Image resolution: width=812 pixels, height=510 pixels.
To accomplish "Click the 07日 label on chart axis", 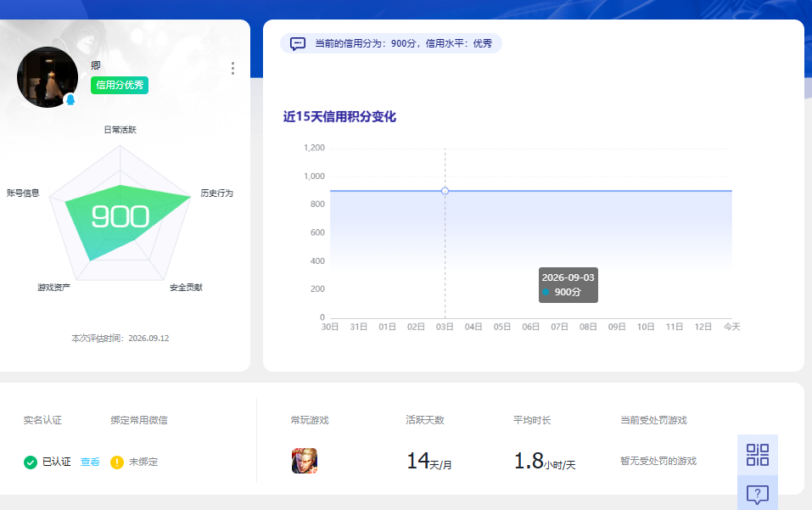I will [559, 327].
